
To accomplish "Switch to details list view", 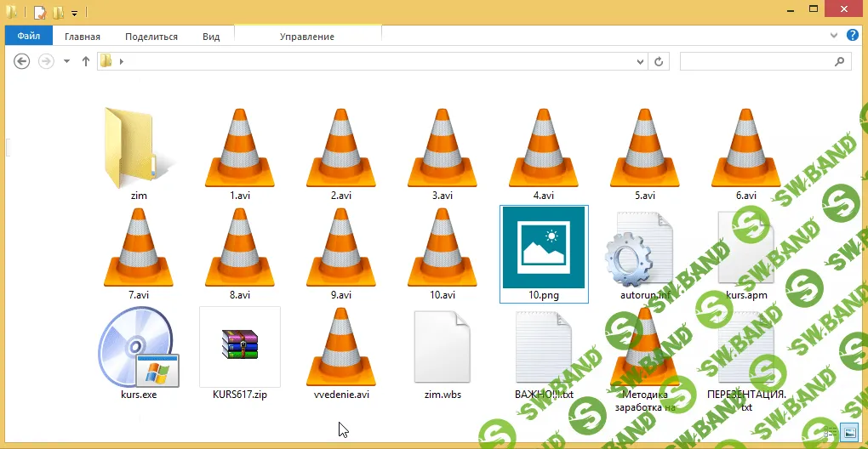I will [x=831, y=432].
